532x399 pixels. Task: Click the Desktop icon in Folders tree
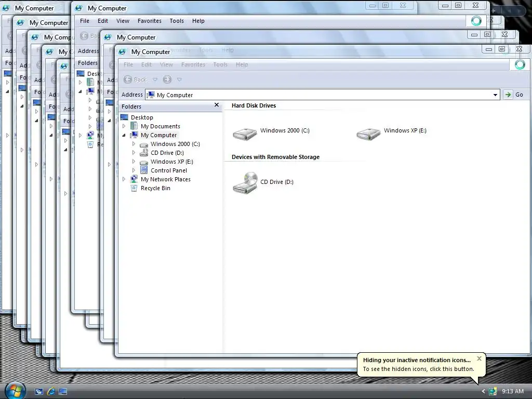[125, 117]
